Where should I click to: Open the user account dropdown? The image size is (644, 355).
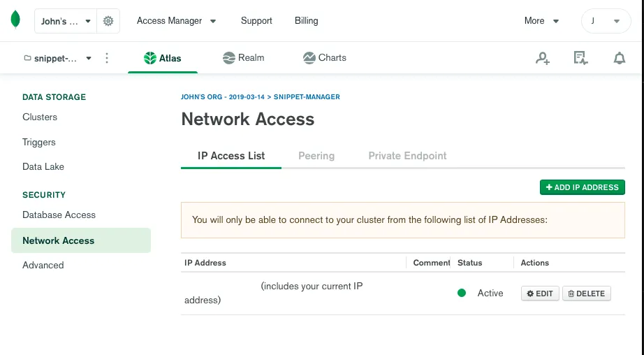pyautogui.click(x=606, y=21)
